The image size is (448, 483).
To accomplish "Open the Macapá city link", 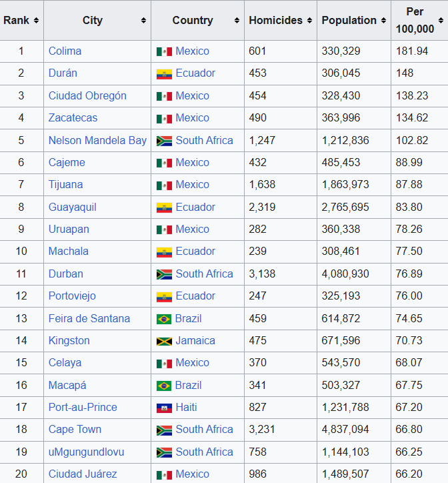I will pos(67,385).
